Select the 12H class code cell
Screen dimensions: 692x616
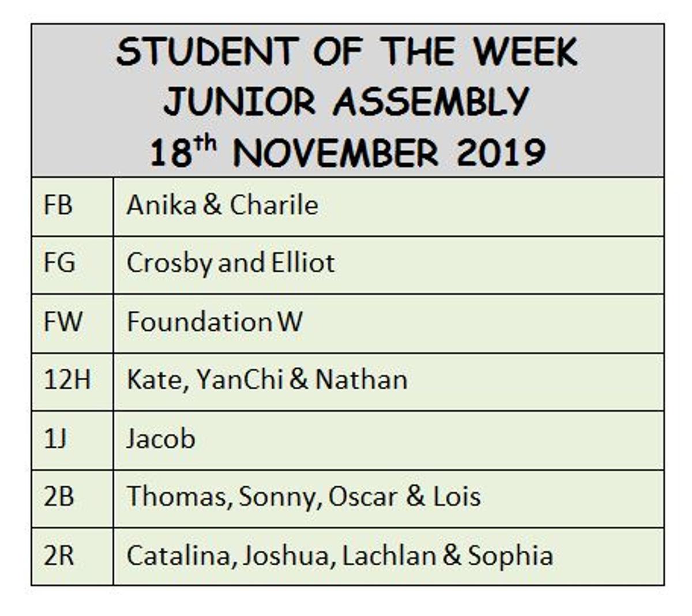pos(73,382)
